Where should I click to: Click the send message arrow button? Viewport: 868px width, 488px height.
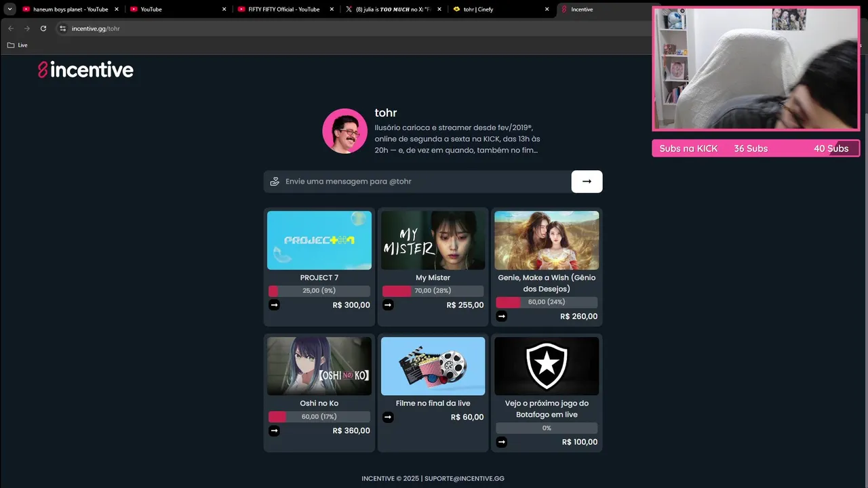[x=587, y=182]
